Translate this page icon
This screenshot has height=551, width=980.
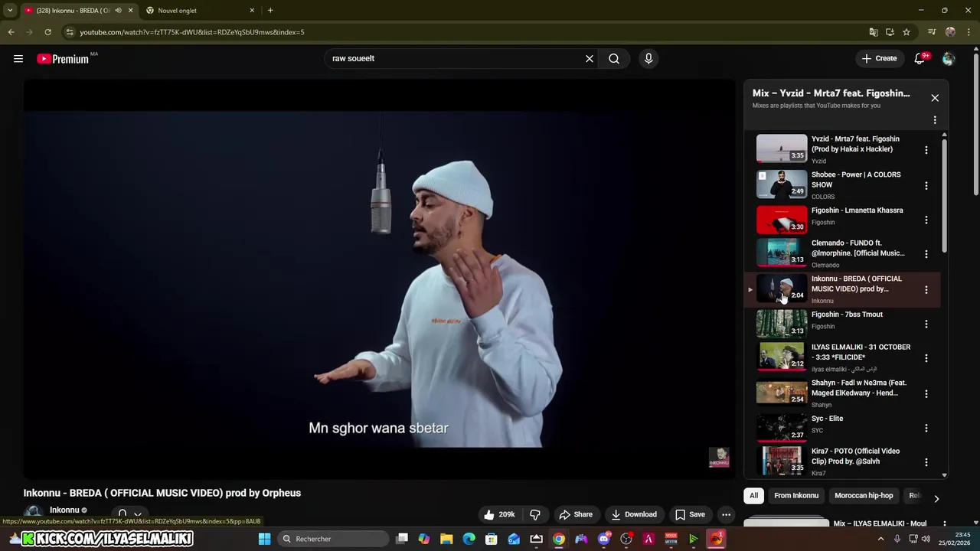(x=874, y=32)
